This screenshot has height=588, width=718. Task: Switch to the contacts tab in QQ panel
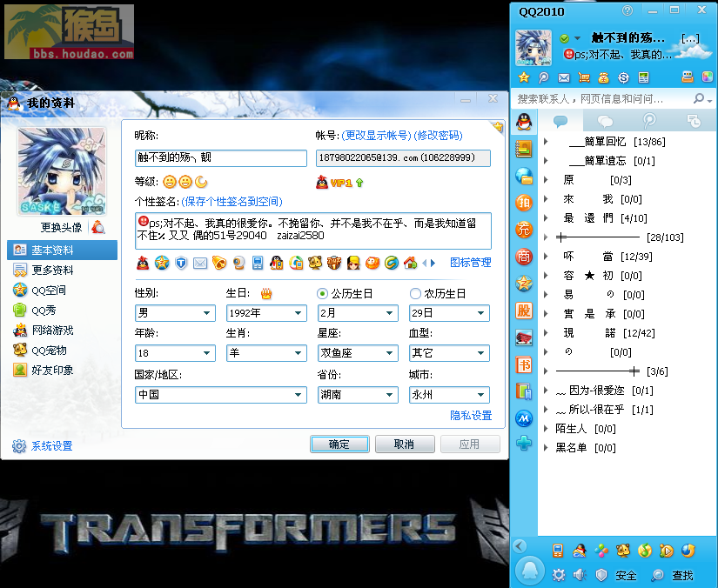click(560, 121)
